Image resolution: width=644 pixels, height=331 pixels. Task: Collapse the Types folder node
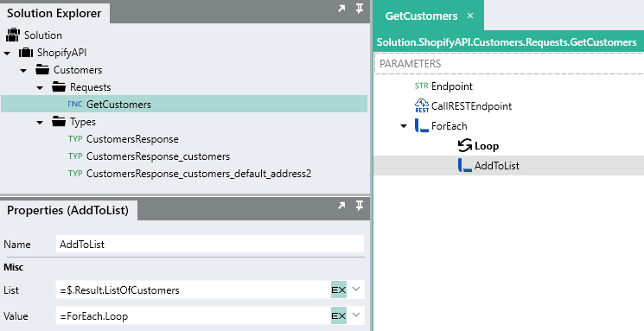(40, 122)
